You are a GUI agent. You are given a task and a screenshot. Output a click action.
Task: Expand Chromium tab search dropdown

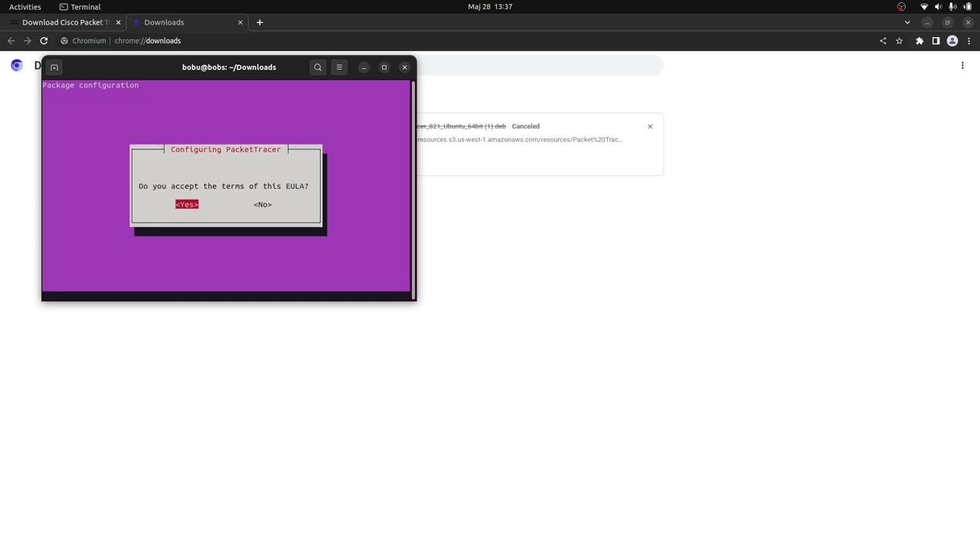tap(907, 22)
